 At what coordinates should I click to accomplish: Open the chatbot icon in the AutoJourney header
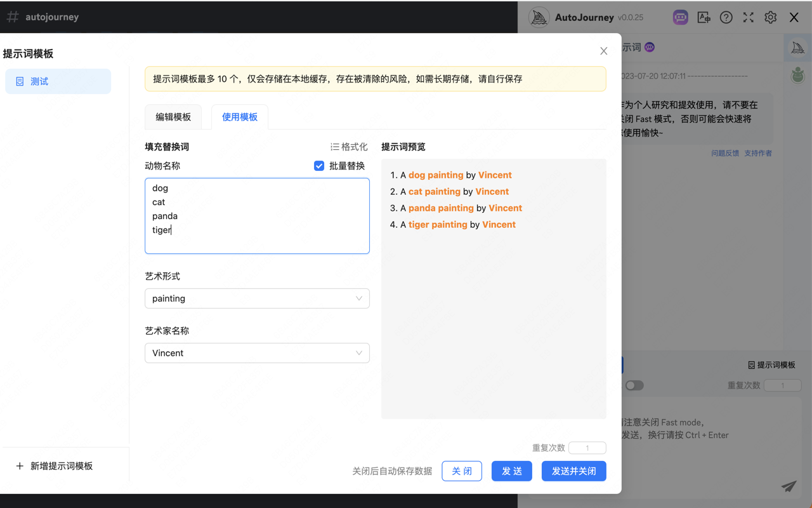coord(680,17)
